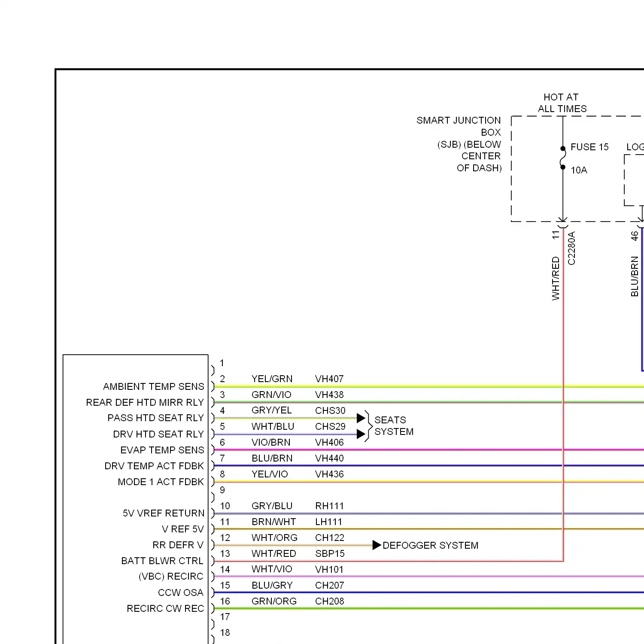Click the BATT BLWR CTRL label
This screenshot has width=644, height=644.
162,561
